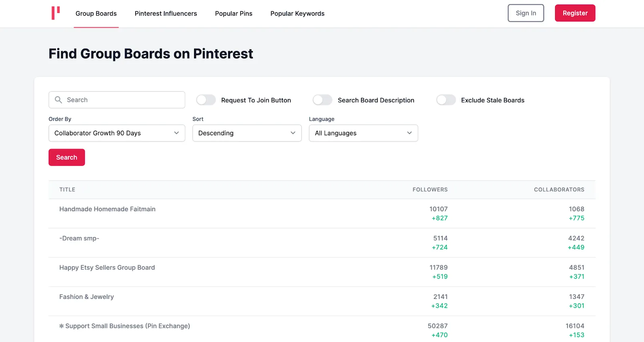Click collaborator count 1068
The image size is (644, 342).
coord(576,209)
